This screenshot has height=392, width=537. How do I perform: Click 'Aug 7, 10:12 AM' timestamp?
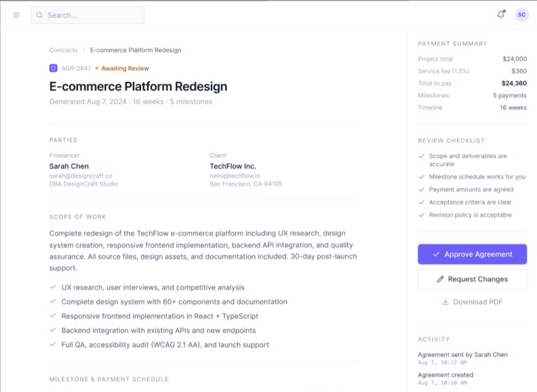click(442, 363)
